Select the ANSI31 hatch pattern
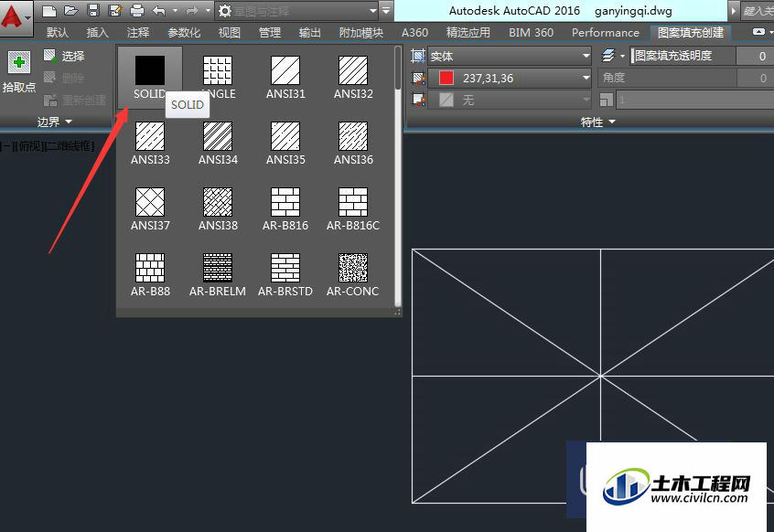The width and height of the screenshot is (774, 532). coord(285,77)
